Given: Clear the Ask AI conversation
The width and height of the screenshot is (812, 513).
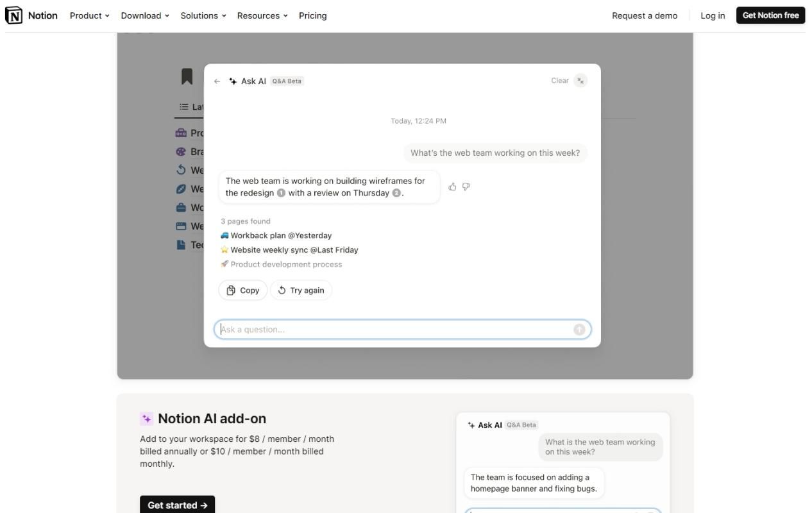Looking at the screenshot, I should 560,81.
